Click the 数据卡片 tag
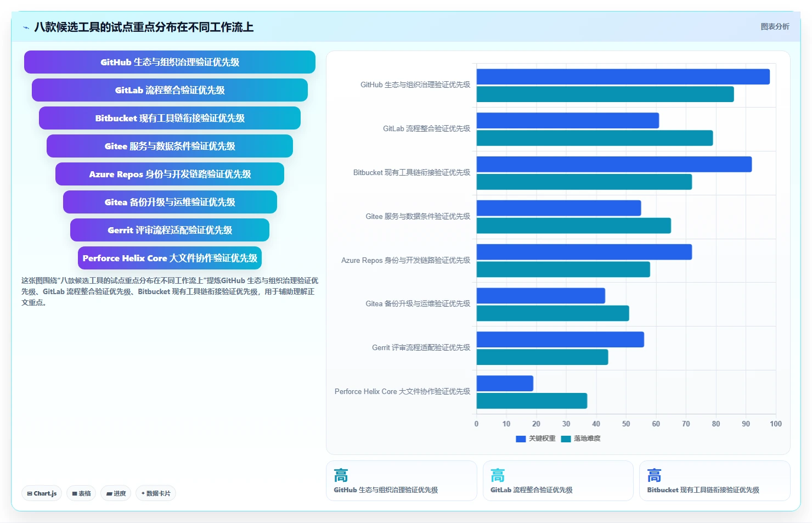 156,493
